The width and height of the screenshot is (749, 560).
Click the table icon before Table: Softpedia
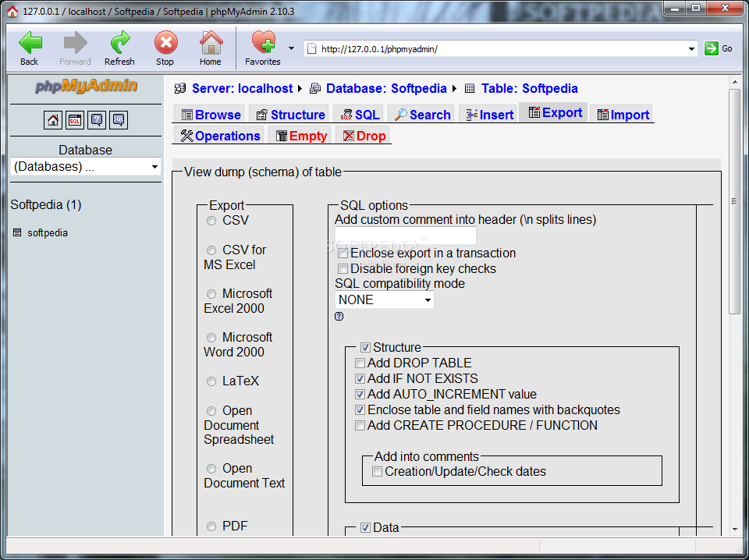tap(470, 88)
